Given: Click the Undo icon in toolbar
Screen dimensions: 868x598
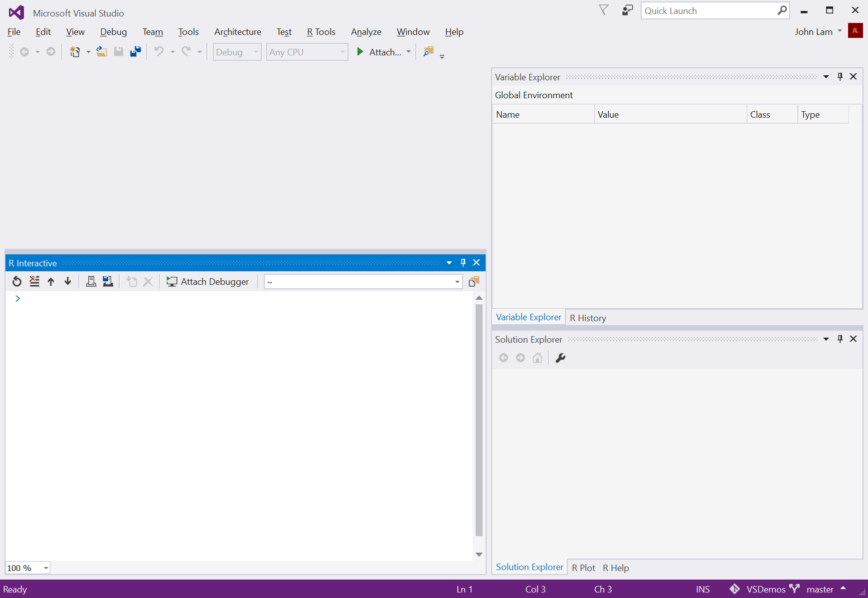Looking at the screenshot, I should (159, 51).
